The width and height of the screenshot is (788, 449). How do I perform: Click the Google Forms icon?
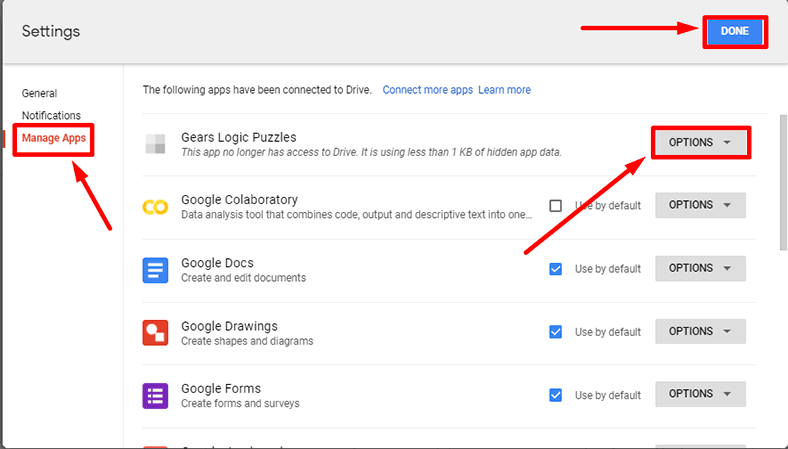[155, 396]
